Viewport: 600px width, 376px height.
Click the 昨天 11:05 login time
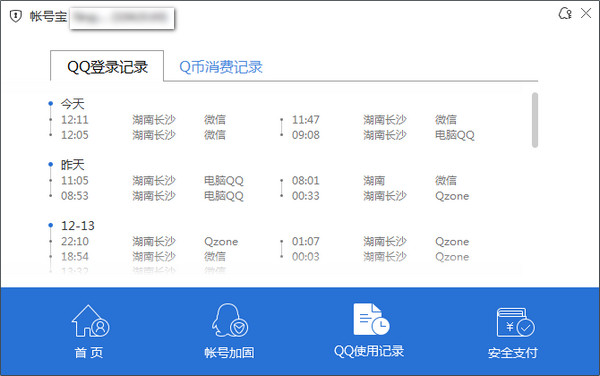click(x=75, y=181)
